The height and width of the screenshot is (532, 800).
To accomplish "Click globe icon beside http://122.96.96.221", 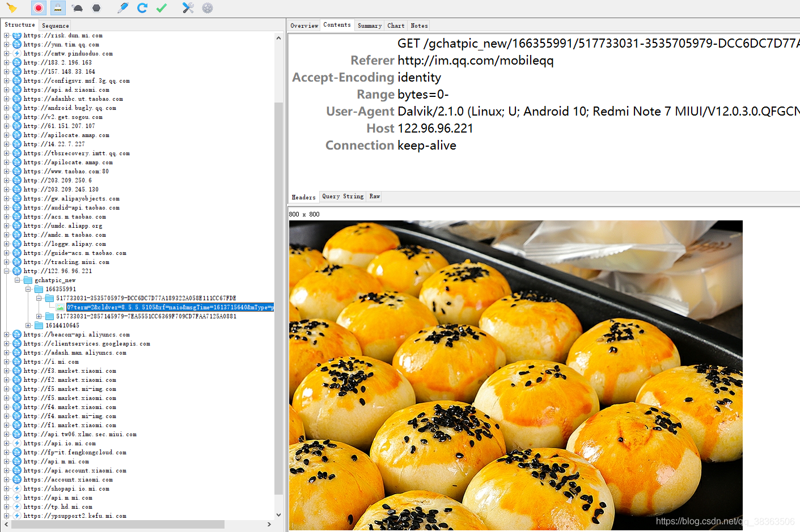I will click(17, 271).
